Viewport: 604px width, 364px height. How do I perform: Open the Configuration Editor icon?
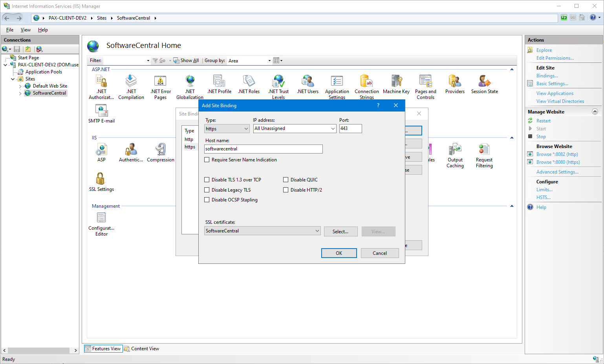[101, 218]
